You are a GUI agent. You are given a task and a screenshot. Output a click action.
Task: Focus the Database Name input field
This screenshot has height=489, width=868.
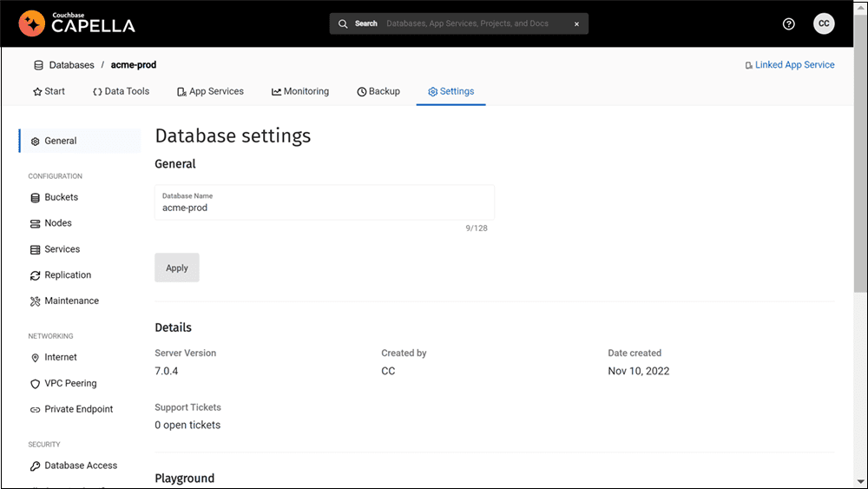tap(325, 202)
